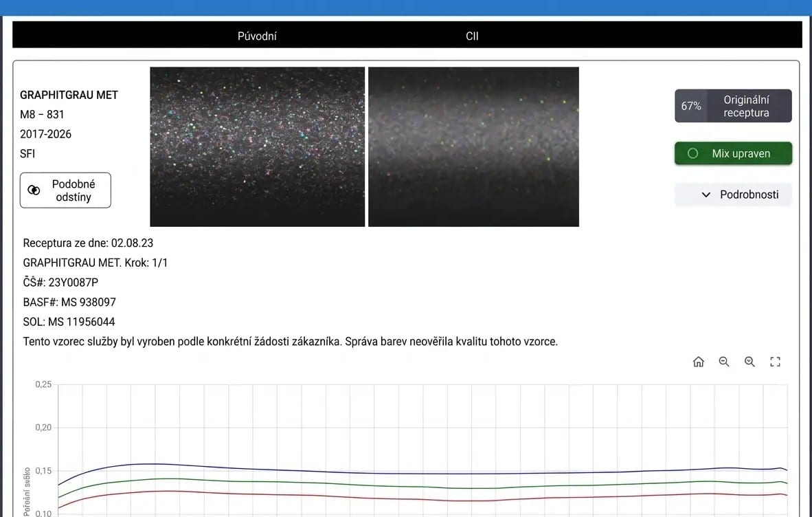
Task: Click the magnifier icon beside the fullscreen icon
Action: pos(749,362)
